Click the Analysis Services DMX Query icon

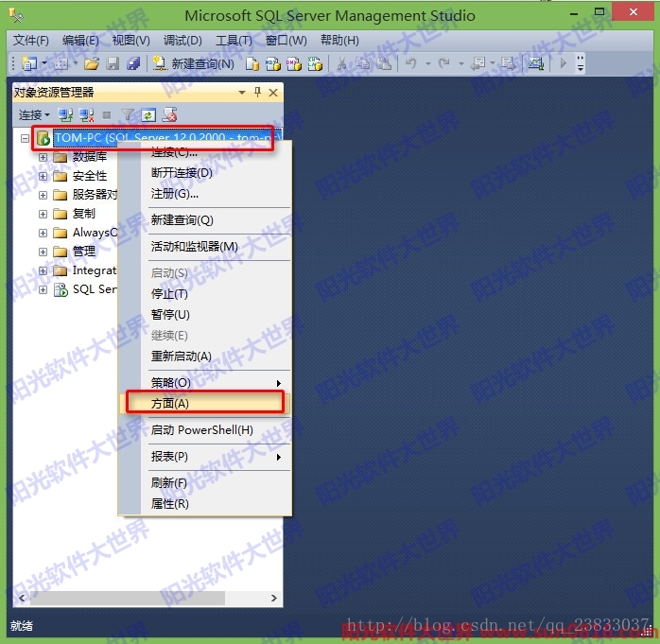[294, 63]
